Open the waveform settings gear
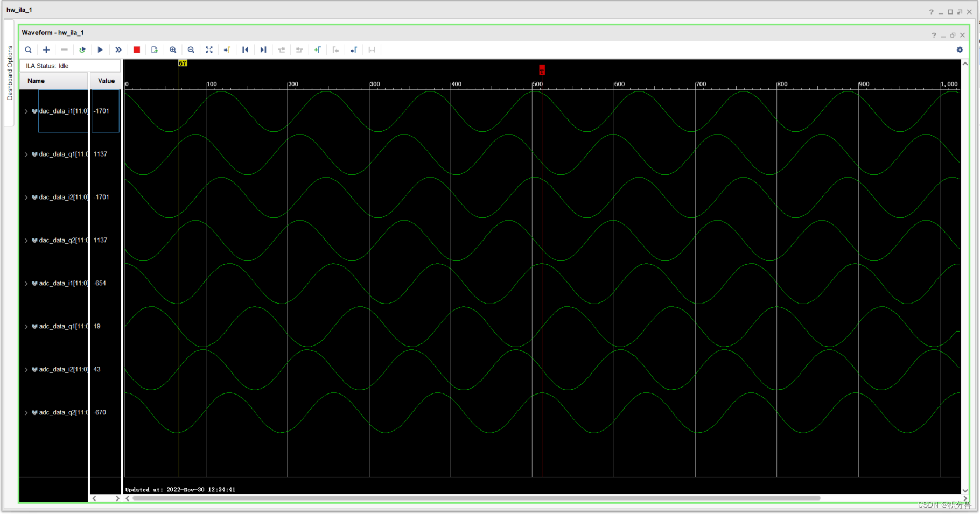Viewport: 980px width, 514px height. pyautogui.click(x=960, y=50)
